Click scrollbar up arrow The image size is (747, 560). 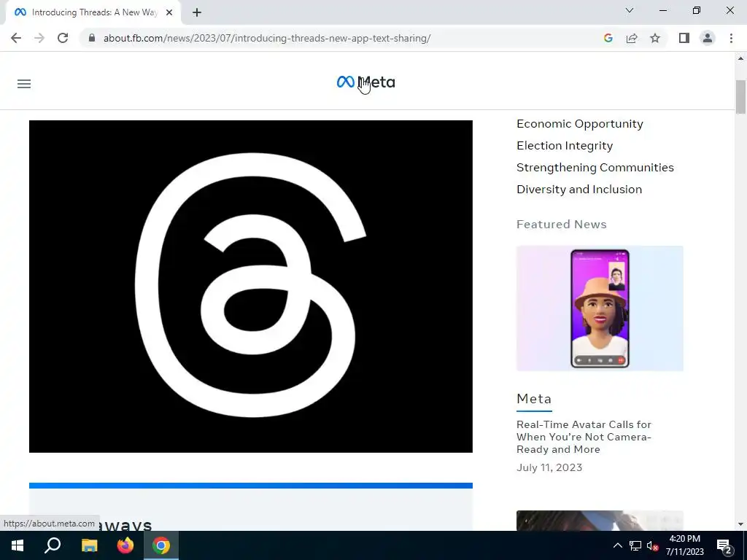[x=740, y=58]
